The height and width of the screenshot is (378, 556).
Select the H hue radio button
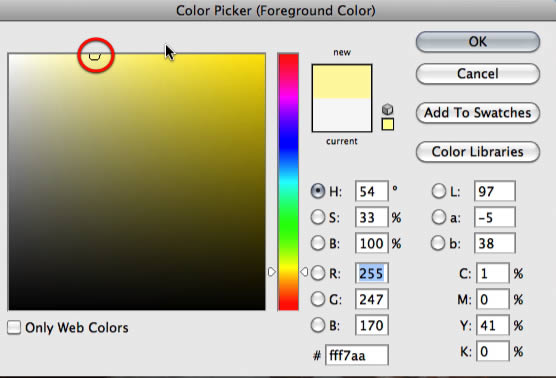[318, 191]
